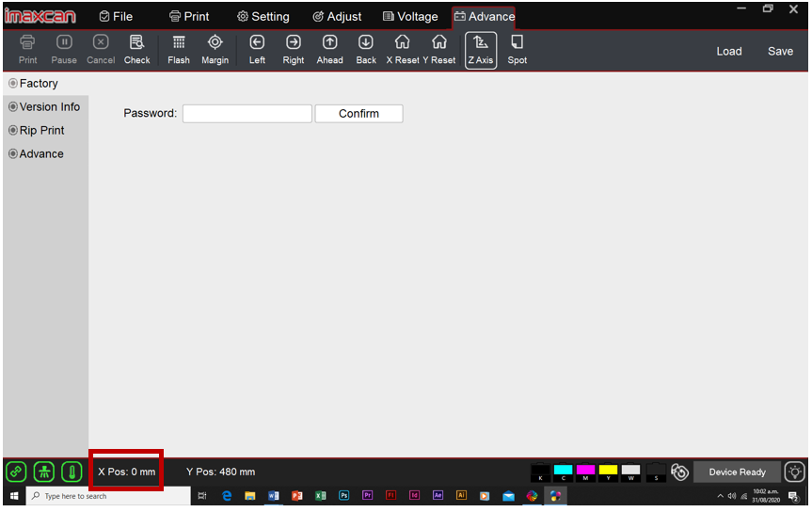The height and width of the screenshot is (512, 812).
Task: Click the yellow Y ink swatch
Action: [x=609, y=472]
